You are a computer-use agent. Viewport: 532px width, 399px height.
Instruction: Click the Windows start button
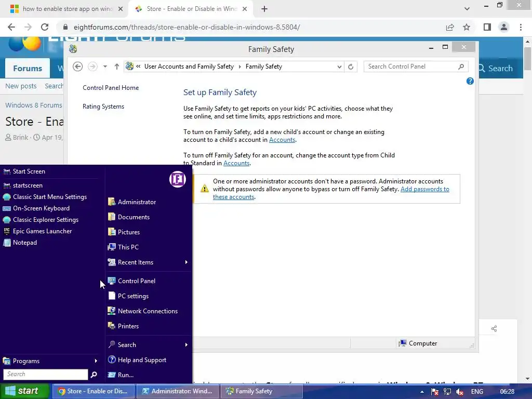24,391
